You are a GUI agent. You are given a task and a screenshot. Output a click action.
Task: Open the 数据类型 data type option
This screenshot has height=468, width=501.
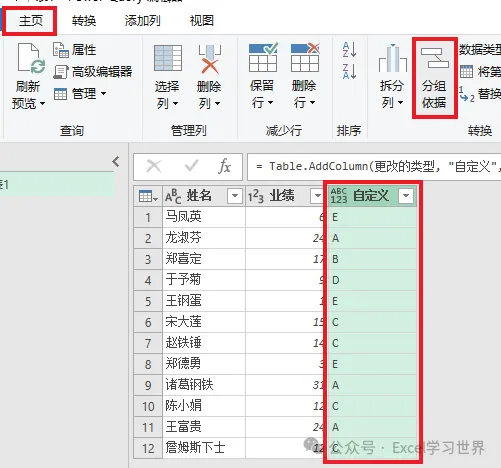(480, 50)
